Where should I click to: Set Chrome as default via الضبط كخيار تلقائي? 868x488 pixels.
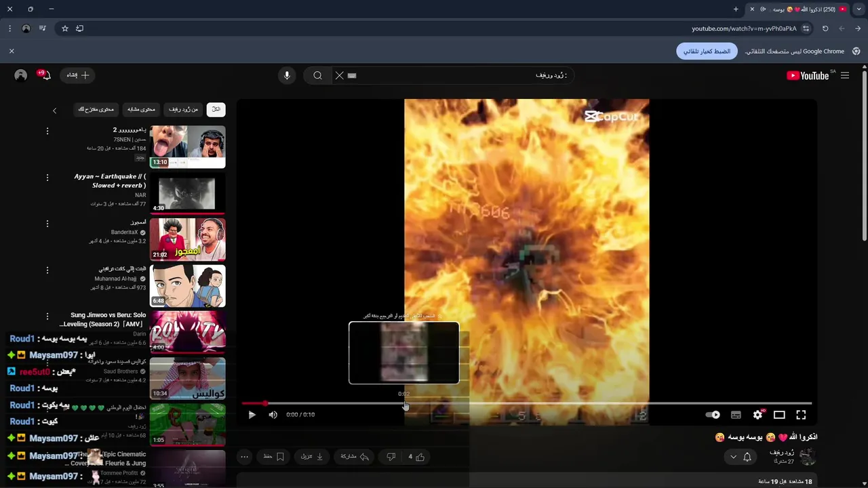tap(707, 51)
